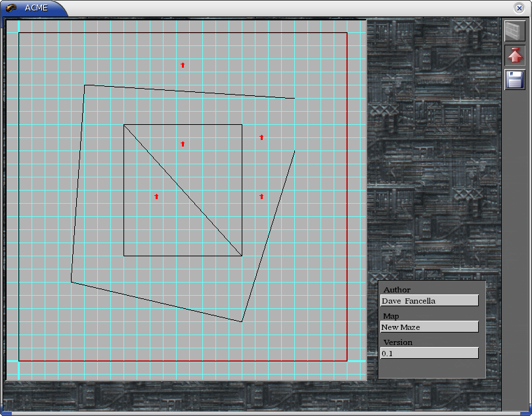Select the red arrow marker above the tilted polygon

coord(183,65)
